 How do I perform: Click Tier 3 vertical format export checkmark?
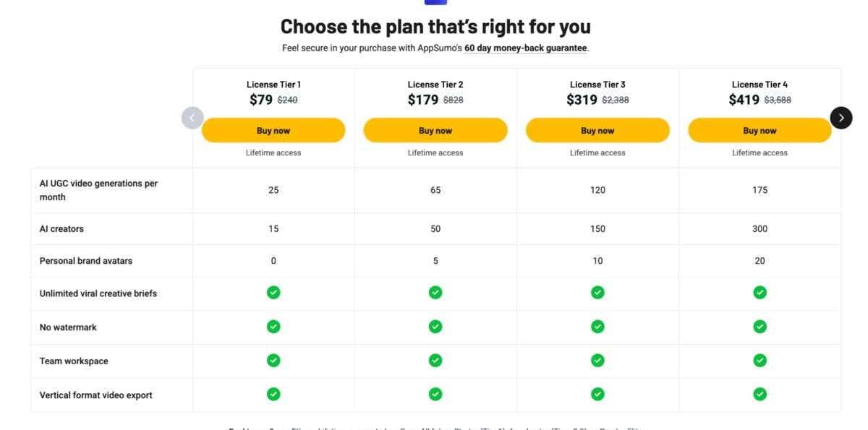[597, 394]
